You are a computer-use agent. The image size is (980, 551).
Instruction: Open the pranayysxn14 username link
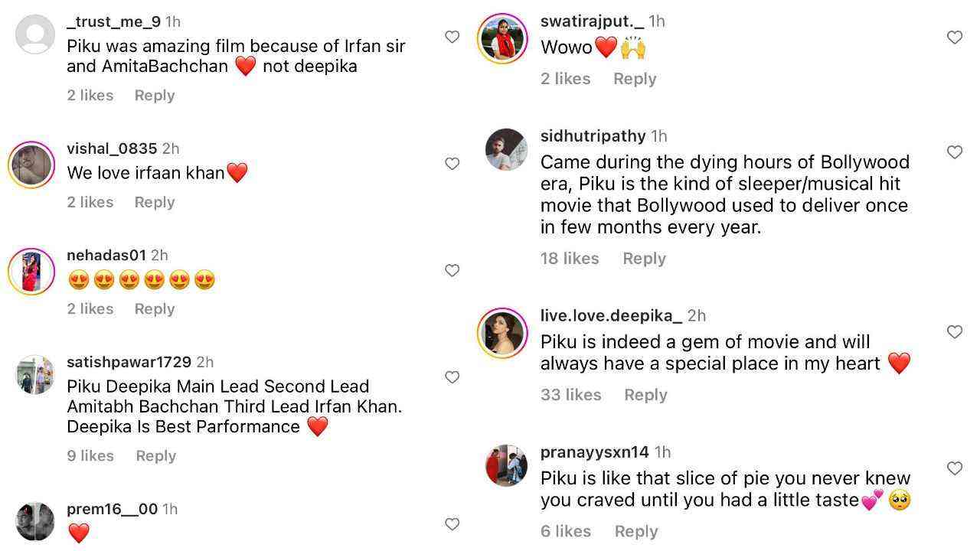pyautogui.click(x=594, y=452)
